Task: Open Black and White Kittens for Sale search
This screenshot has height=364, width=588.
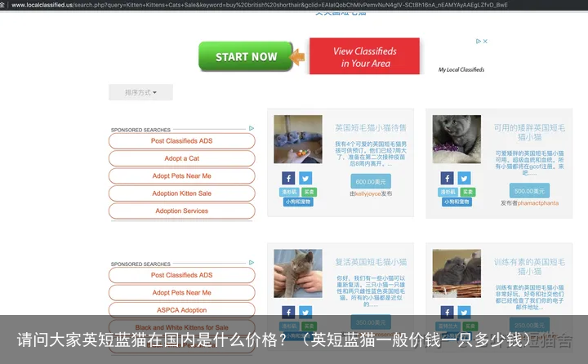Action: [182, 327]
